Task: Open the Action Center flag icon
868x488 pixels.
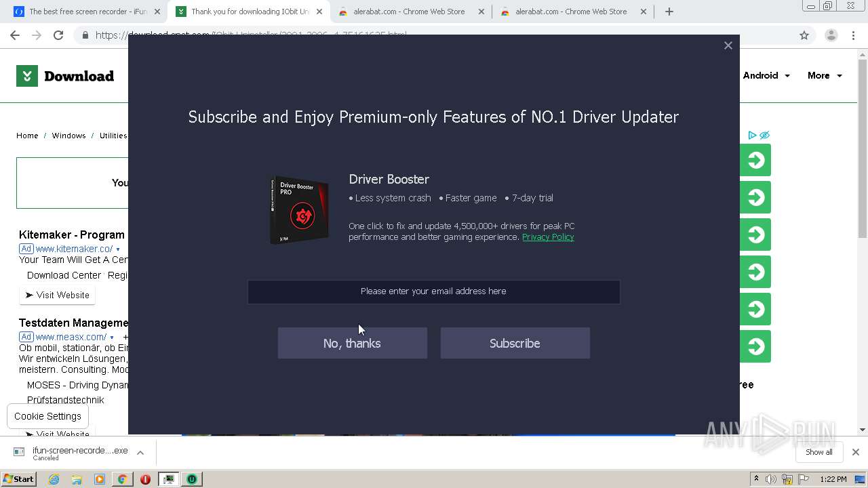Action: point(803,479)
